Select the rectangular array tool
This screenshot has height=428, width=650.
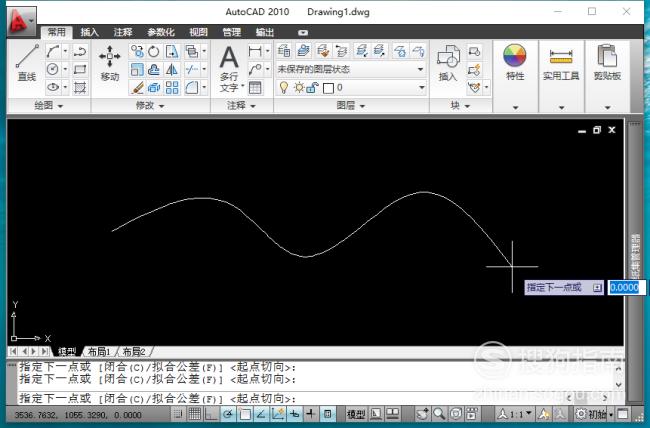click(x=172, y=87)
